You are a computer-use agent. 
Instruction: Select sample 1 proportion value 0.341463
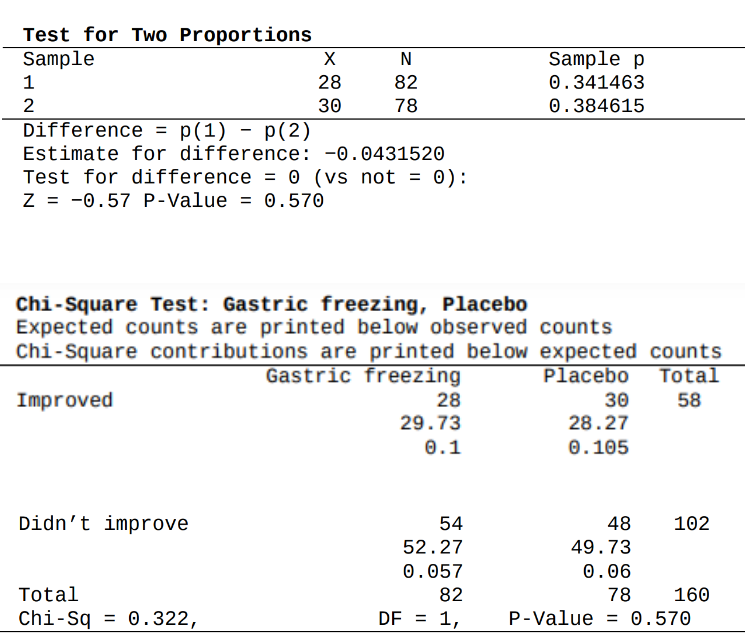(597, 83)
